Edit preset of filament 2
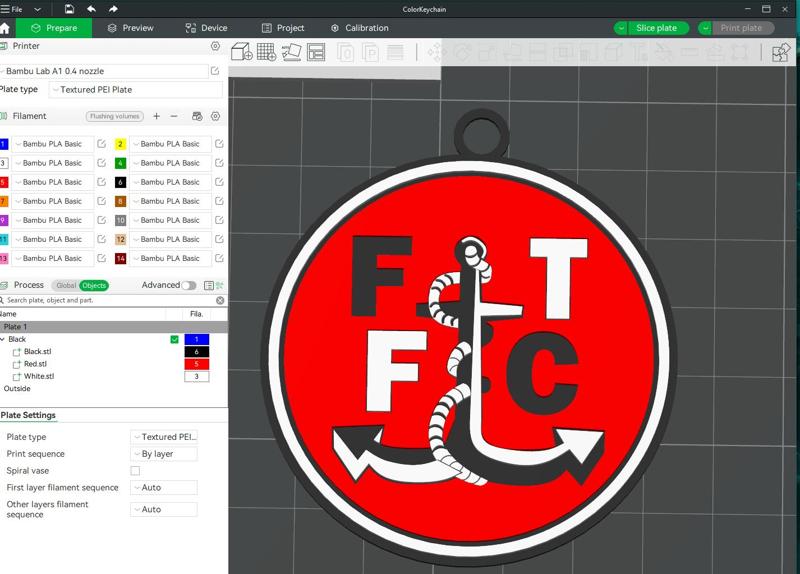800x574 pixels. (219, 144)
